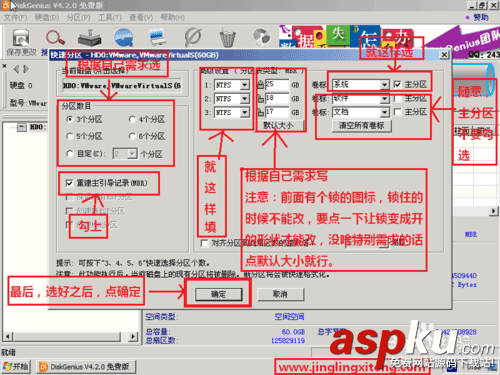Click the disc backup partition icon
This screenshot has width=500, height=375.
click(262, 37)
